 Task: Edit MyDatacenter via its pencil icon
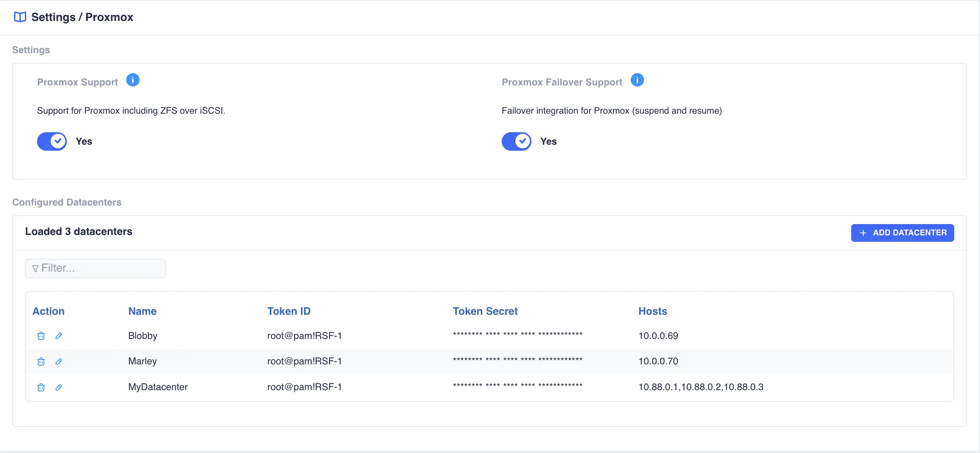(x=59, y=387)
